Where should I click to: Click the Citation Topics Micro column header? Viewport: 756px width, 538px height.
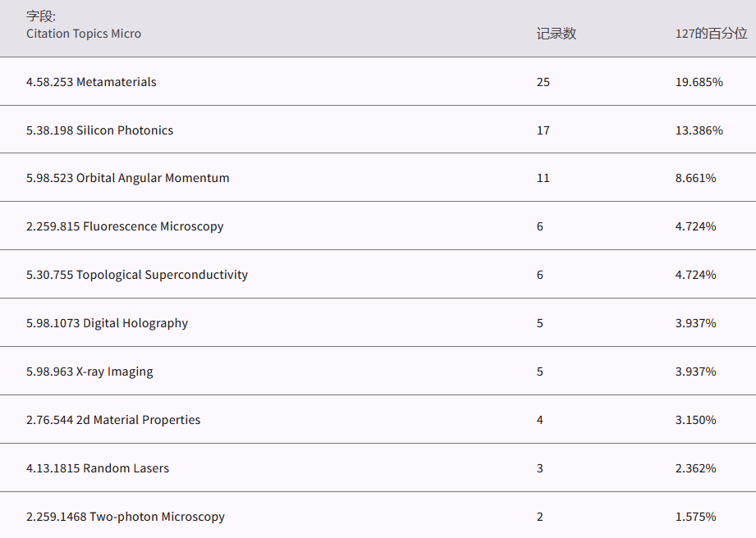83,34
